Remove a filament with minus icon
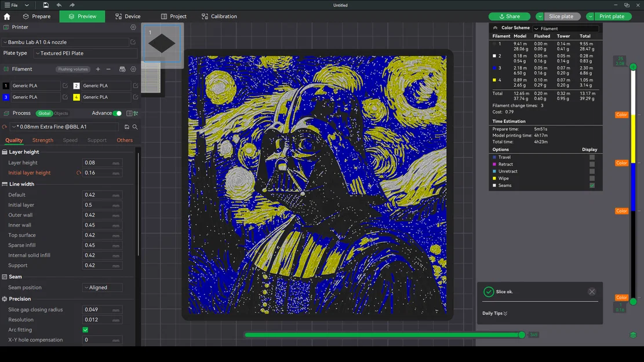Image resolution: width=644 pixels, height=362 pixels. click(x=108, y=70)
